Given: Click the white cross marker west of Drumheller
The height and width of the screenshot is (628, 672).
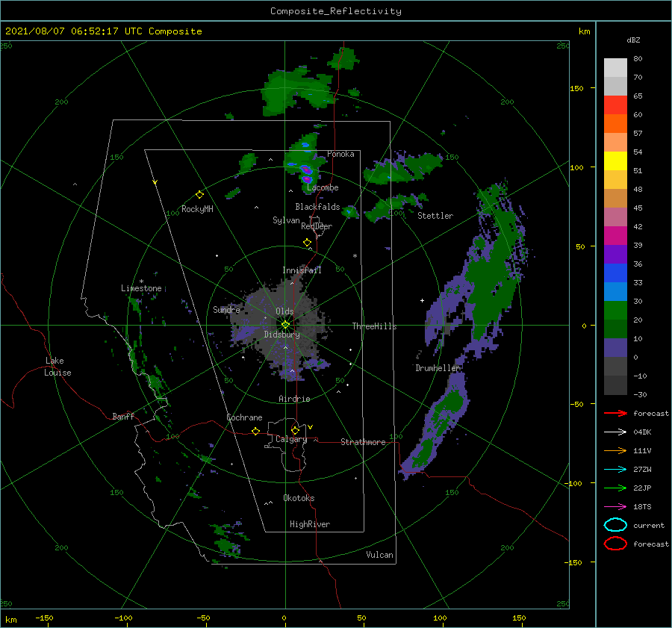Looking at the screenshot, I should tap(422, 300).
